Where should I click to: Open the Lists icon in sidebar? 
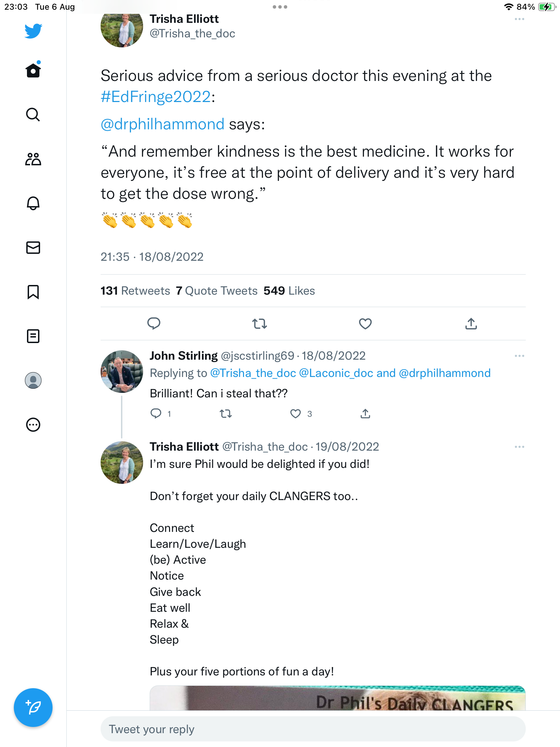click(x=33, y=336)
